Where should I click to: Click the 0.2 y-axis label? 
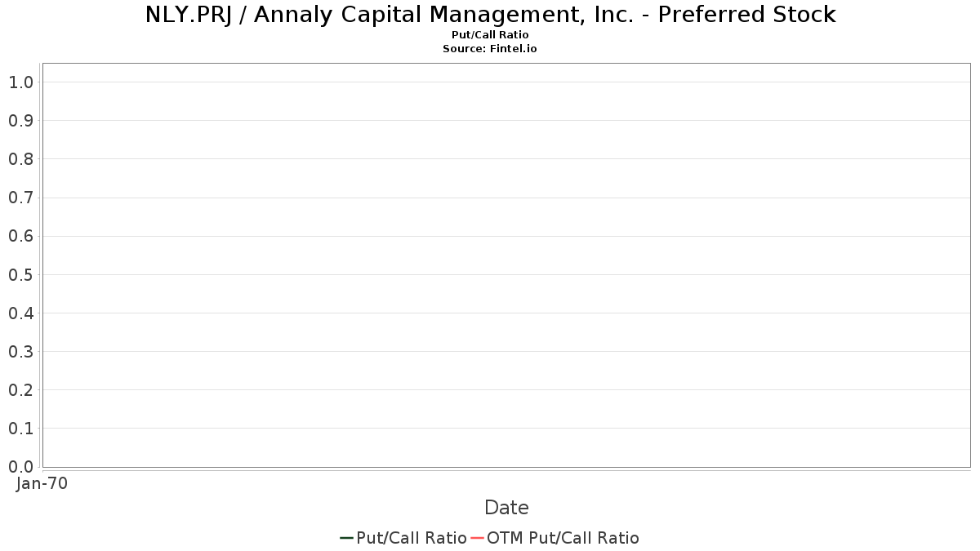click(21, 389)
